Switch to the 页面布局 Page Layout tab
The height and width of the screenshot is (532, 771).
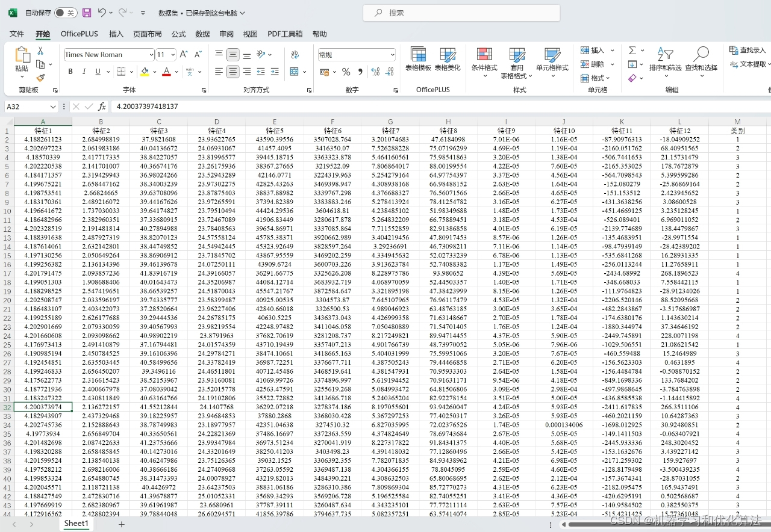[148, 34]
